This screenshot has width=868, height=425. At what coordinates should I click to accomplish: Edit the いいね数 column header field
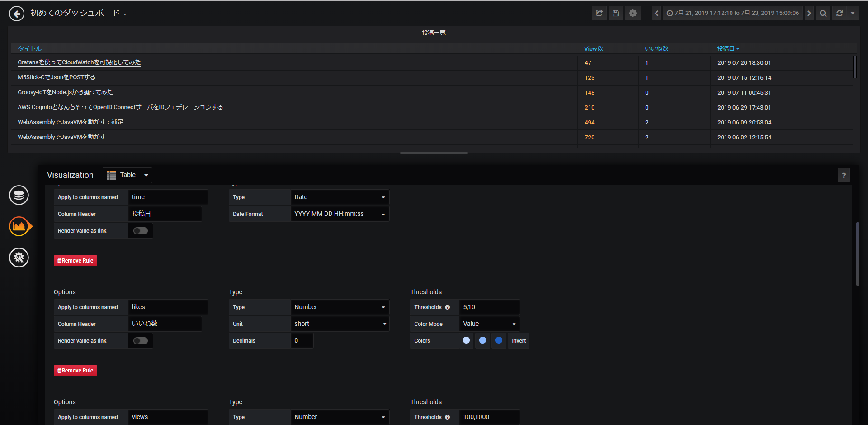pyautogui.click(x=165, y=324)
